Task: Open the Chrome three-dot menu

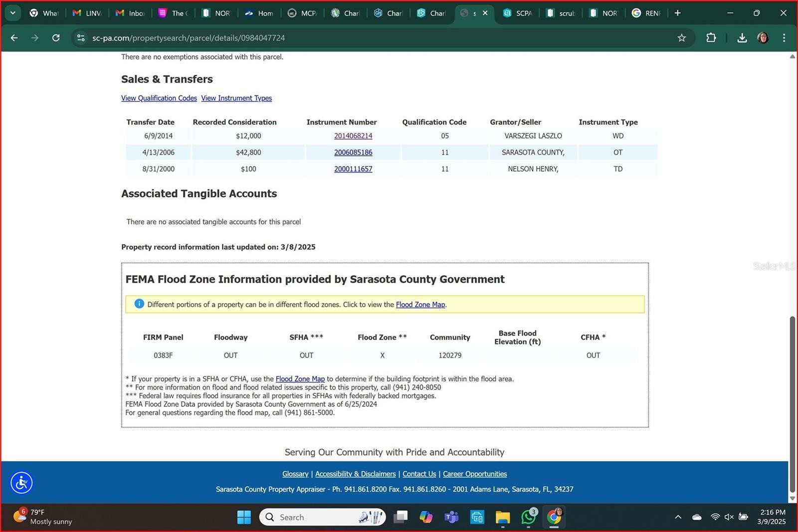Action: [784, 38]
